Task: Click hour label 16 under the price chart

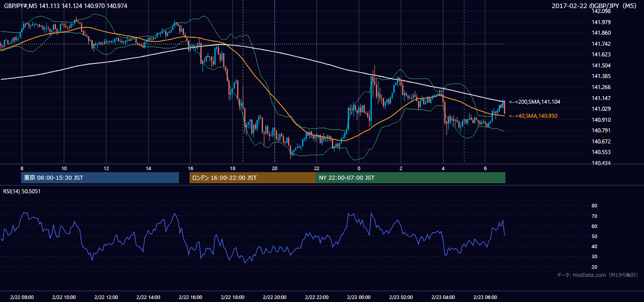Action: (190, 168)
